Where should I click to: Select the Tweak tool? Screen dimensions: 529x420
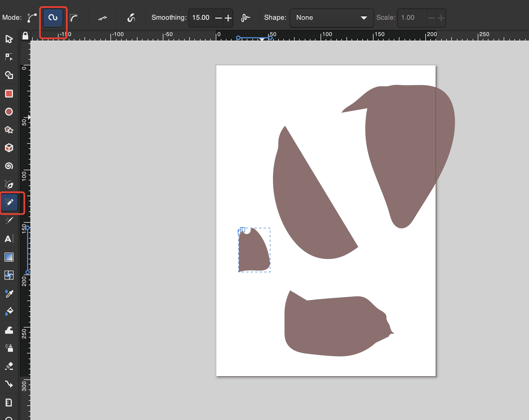tap(9, 330)
